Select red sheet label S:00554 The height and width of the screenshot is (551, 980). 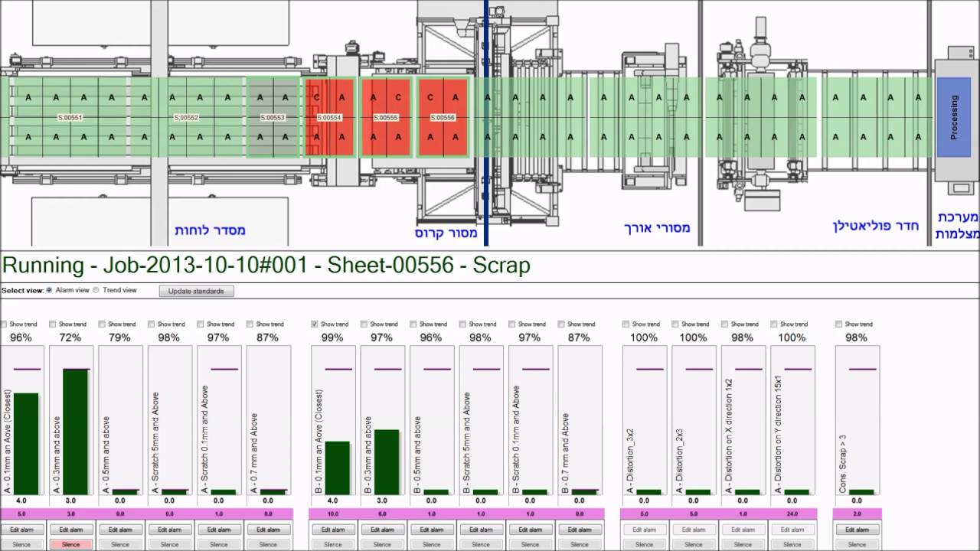pos(329,118)
